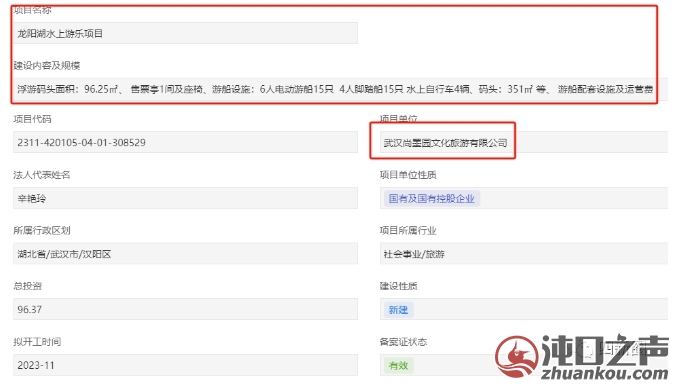This screenshot has height=390, width=680.
Task: Click the 项目代码 label
Action: [32, 119]
